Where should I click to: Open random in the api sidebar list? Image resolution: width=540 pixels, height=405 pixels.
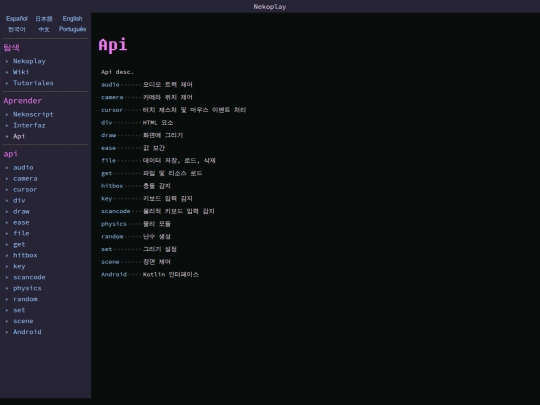click(x=25, y=299)
